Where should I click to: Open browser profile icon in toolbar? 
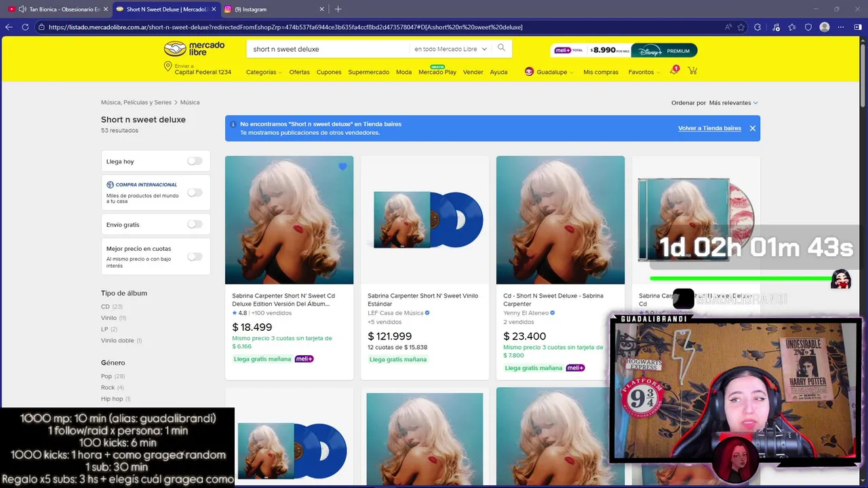pyautogui.click(x=825, y=27)
